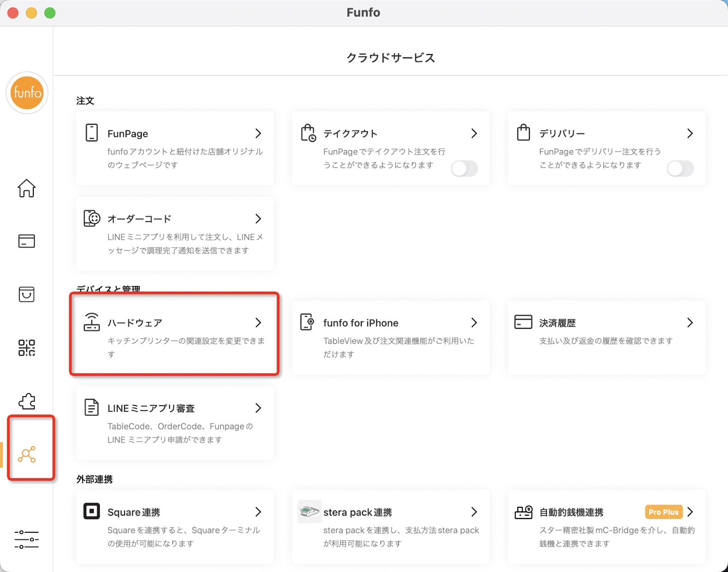Expand LINEミニアプリ審査 via its chevron

pos(258,408)
